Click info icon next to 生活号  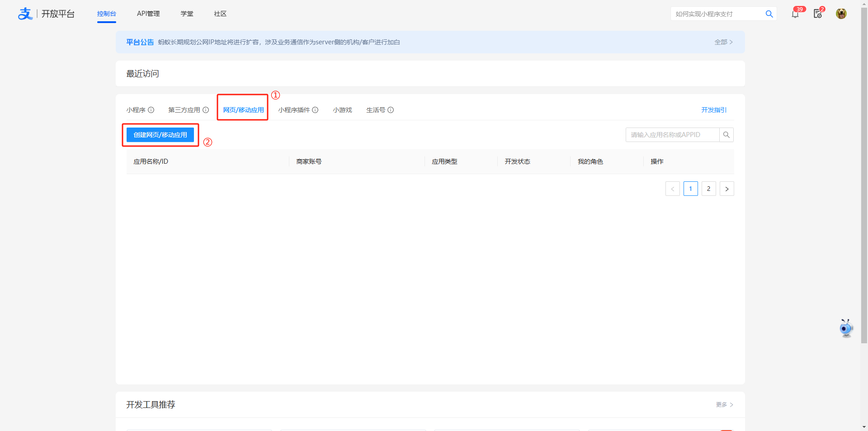click(391, 110)
